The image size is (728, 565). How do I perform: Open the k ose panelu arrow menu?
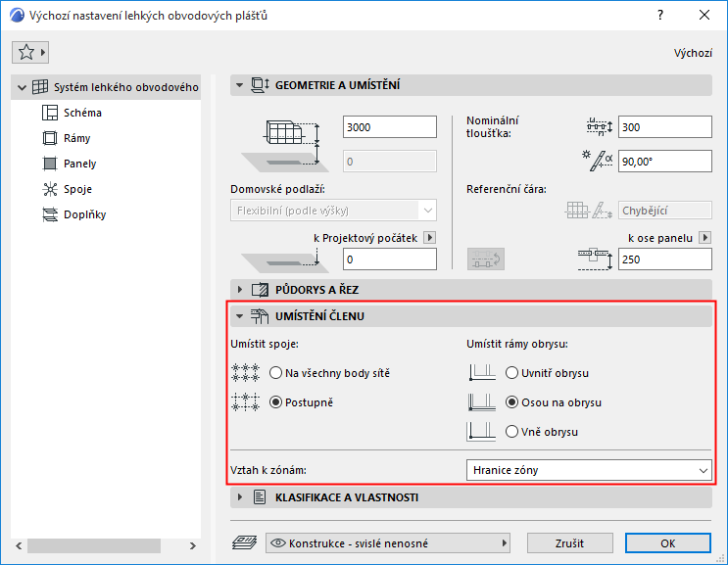click(x=705, y=238)
